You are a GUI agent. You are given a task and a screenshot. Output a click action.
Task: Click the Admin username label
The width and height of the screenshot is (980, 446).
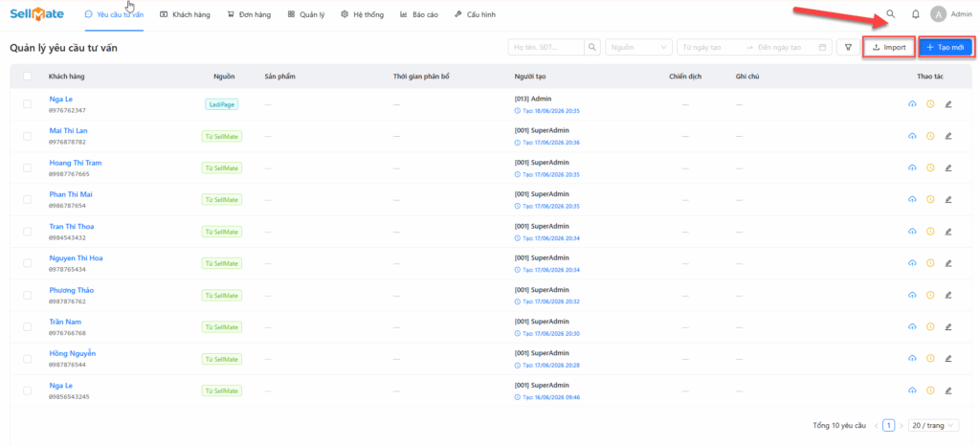pos(961,13)
